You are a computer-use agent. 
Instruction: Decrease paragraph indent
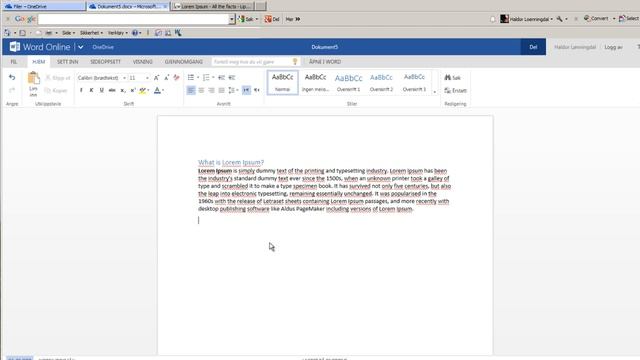click(222, 78)
